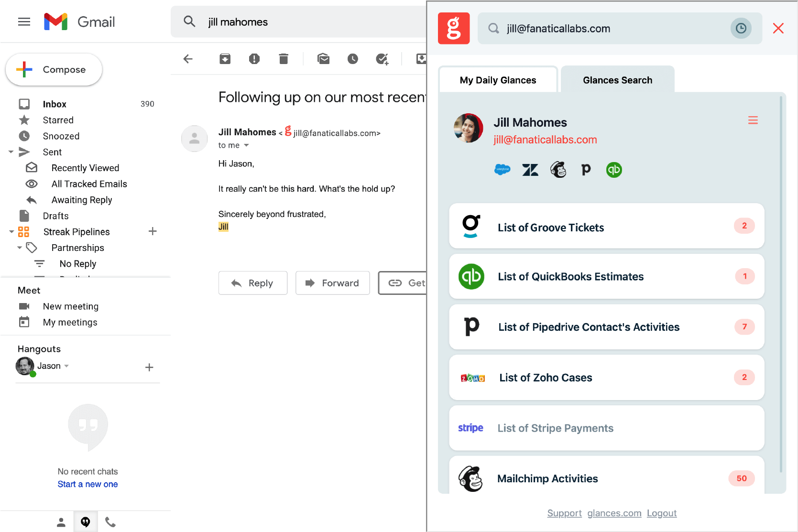Open Jill Mahomes contact hamburger menu
Screen dimensions: 798x532
click(753, 120)
